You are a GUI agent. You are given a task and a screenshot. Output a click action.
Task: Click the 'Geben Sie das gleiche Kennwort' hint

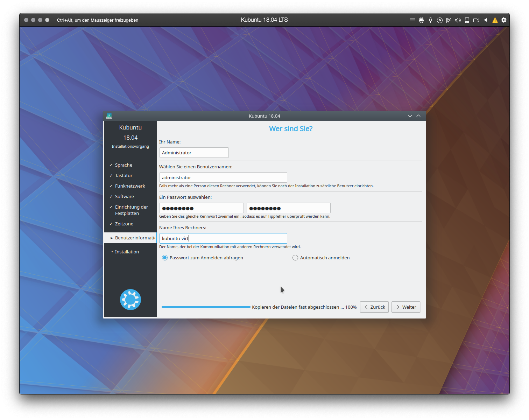click(x=245, y=216)
